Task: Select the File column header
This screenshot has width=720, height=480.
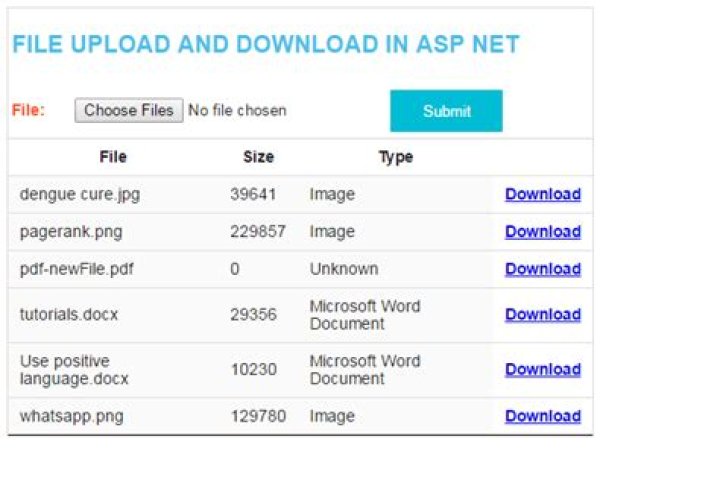Action: 113,157
